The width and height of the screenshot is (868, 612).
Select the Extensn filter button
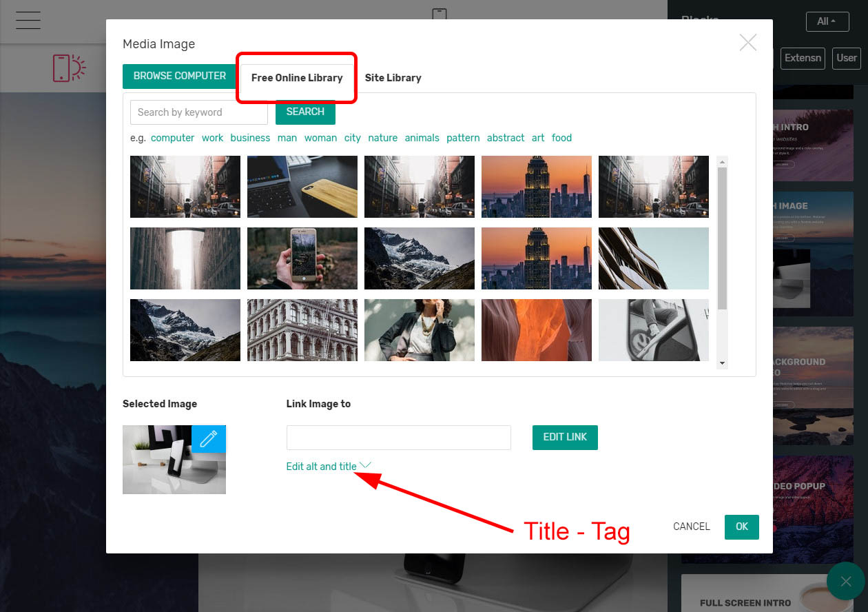point(803,58)
